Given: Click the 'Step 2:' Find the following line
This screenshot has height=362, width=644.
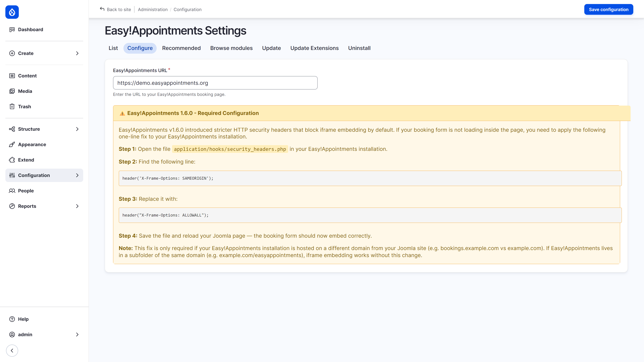Looking at the screenshot, I should pos(157,162).
